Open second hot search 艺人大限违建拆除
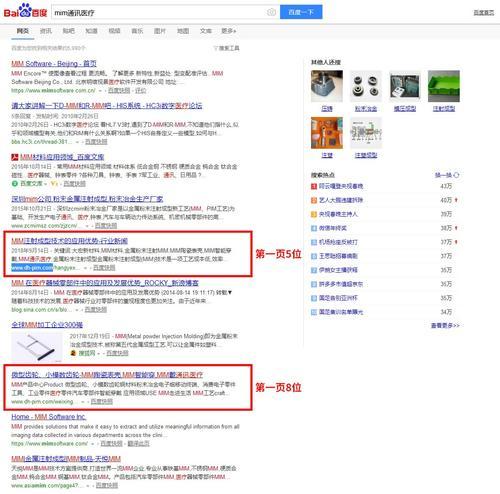This screenshot has width=500, height=494. (x=341, y=200)
